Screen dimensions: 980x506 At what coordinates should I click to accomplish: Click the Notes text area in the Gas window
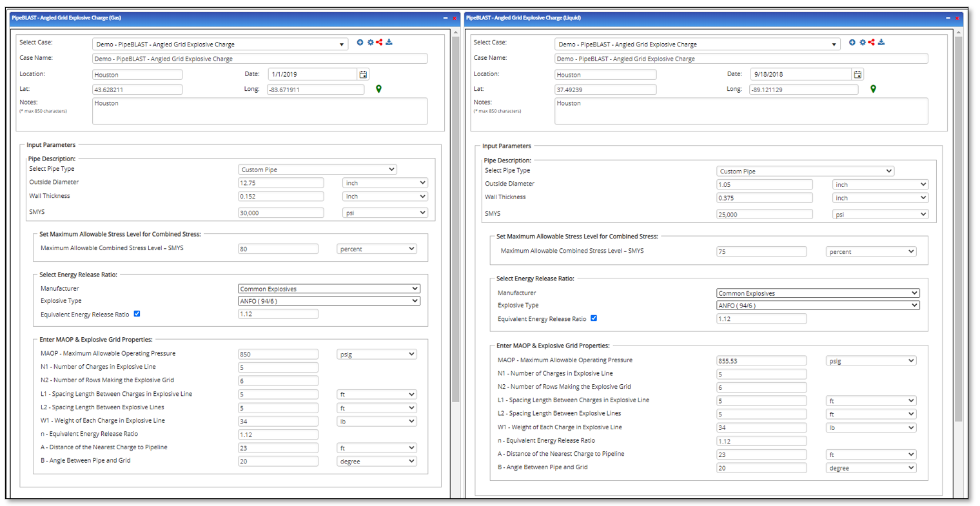[260, 111]
